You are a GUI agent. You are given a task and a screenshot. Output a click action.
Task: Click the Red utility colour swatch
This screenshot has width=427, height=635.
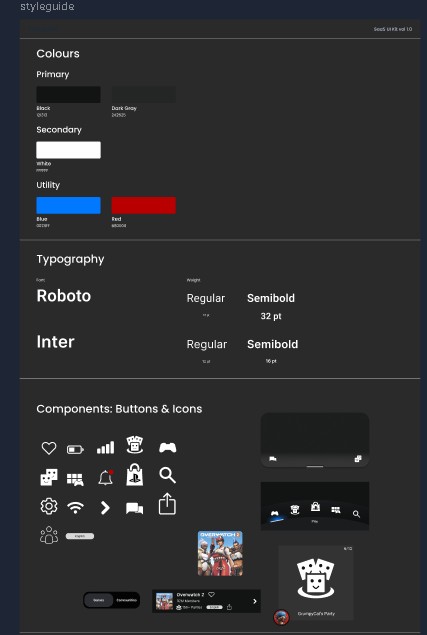pyautogui.click(x=144, y=205)
